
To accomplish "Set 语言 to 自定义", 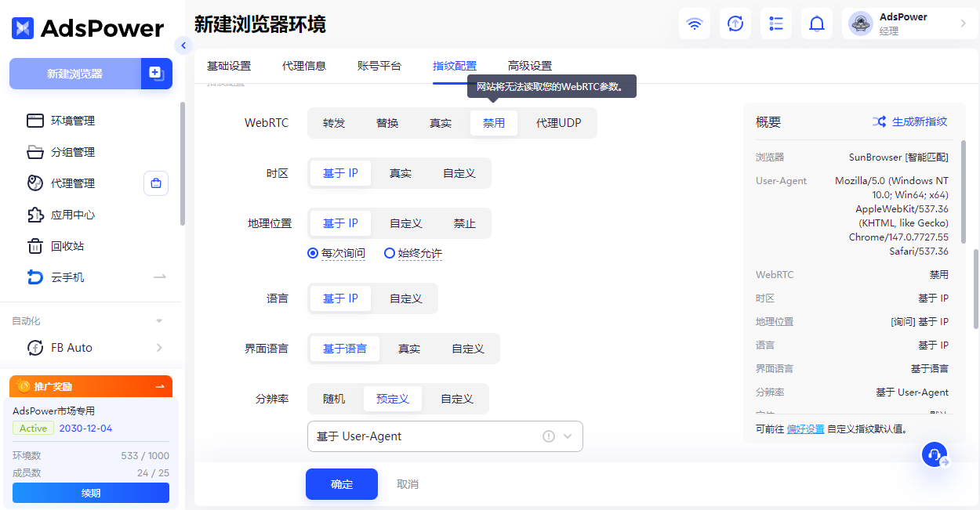I will click(x=406, y=298).
